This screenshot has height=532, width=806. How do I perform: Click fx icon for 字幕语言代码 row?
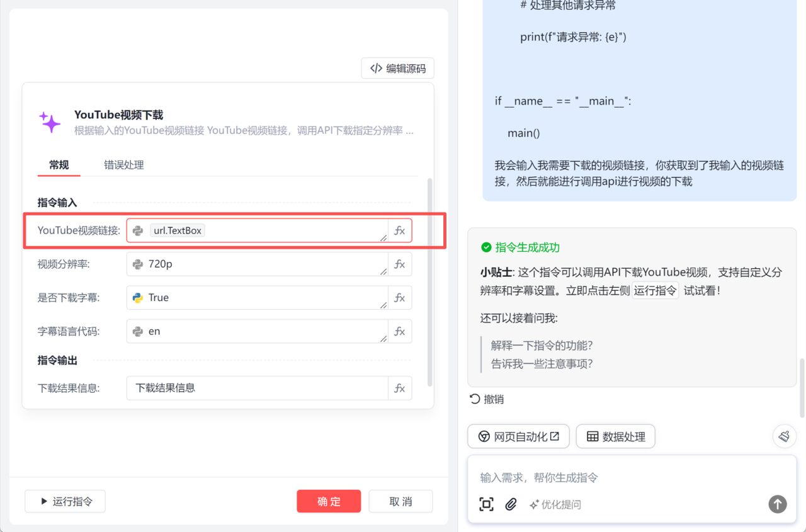tap(400, 331)
